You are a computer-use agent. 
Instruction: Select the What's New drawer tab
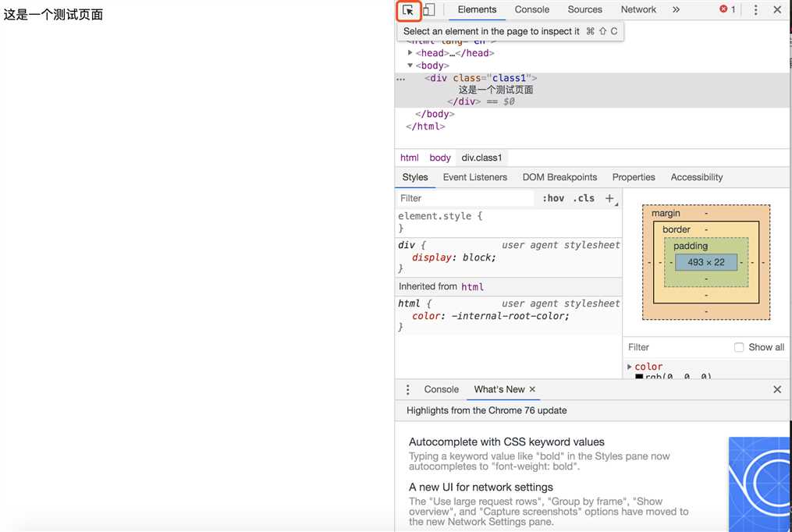[x=499, y=389]
